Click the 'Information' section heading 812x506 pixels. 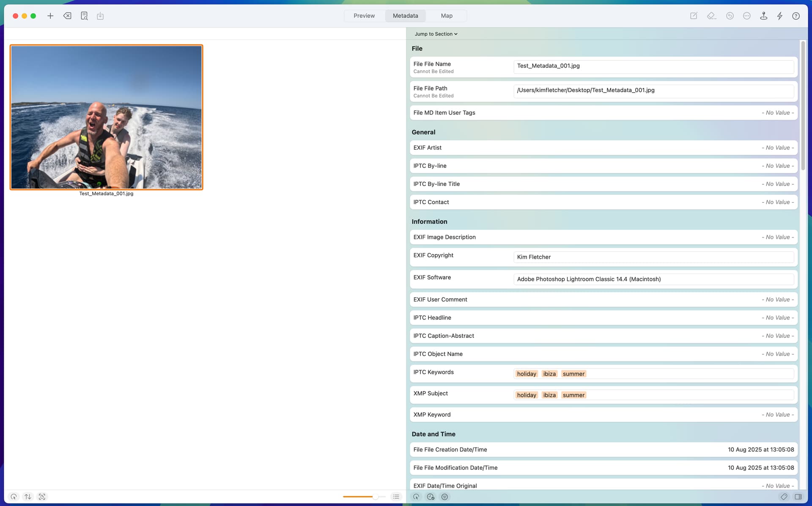429,222
